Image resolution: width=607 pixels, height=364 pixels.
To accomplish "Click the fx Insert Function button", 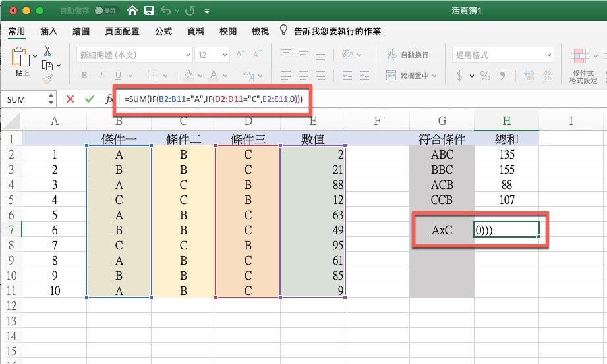I will pyautogui.click(x=109, y=99).
